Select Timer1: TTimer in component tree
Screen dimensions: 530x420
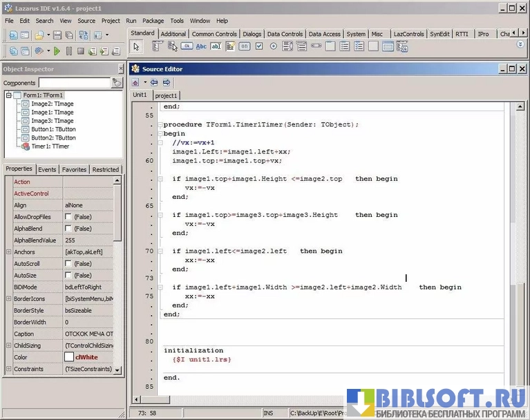click(50, 146)
